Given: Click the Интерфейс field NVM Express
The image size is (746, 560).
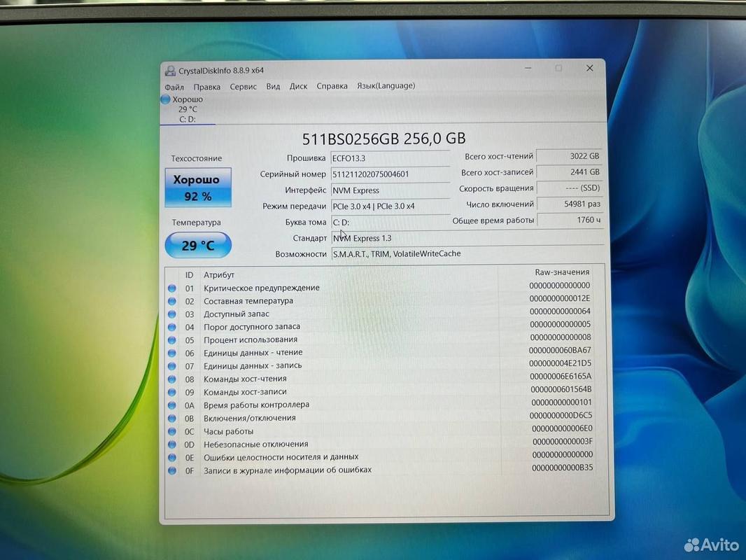Looking at the screenshot, I should pos(390,190).
